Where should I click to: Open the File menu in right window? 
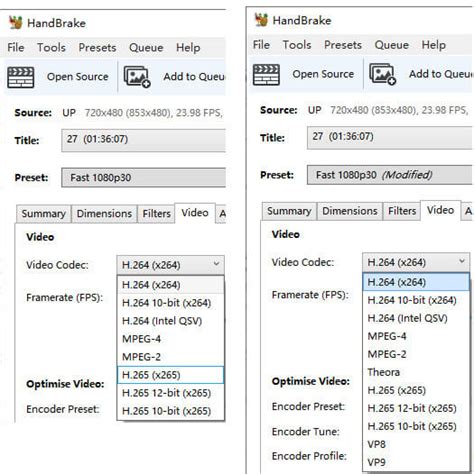coord(261,45)
